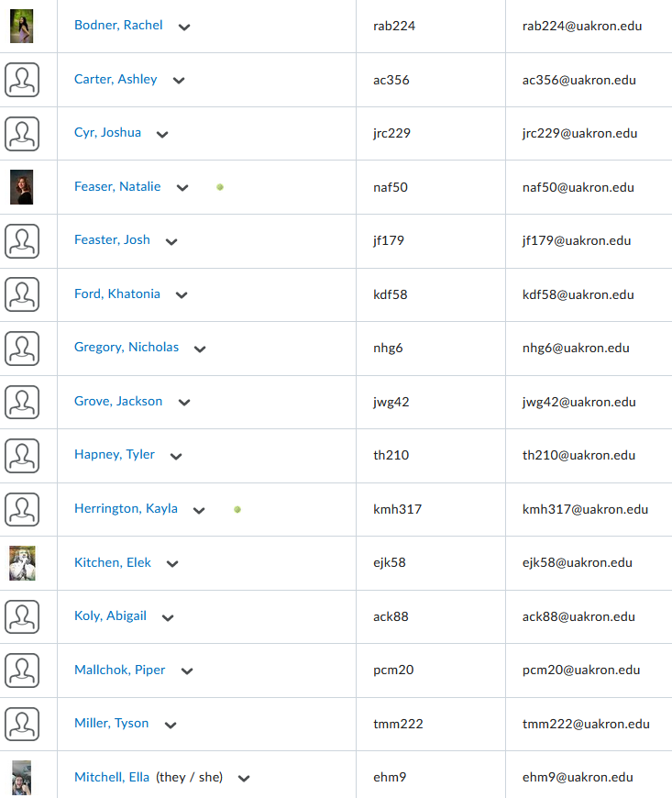Click Josh Feaster's default avatar icon

point(22,241)
